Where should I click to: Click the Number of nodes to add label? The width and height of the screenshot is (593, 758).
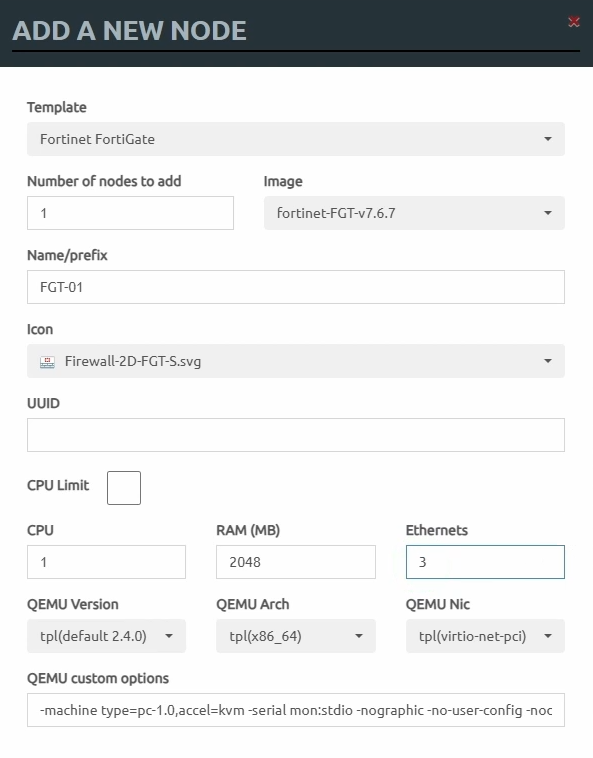pyautogui.click(x=104, y=181)
